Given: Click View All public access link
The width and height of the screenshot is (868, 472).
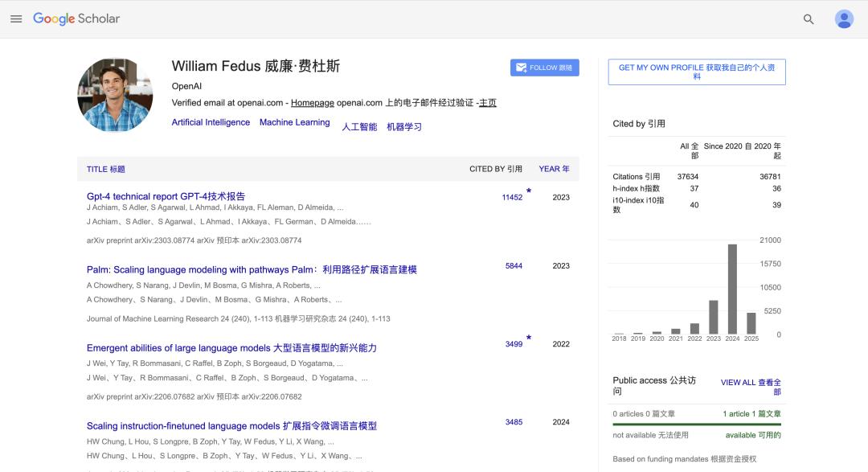Looking at the screenshot, I should 751,387.
